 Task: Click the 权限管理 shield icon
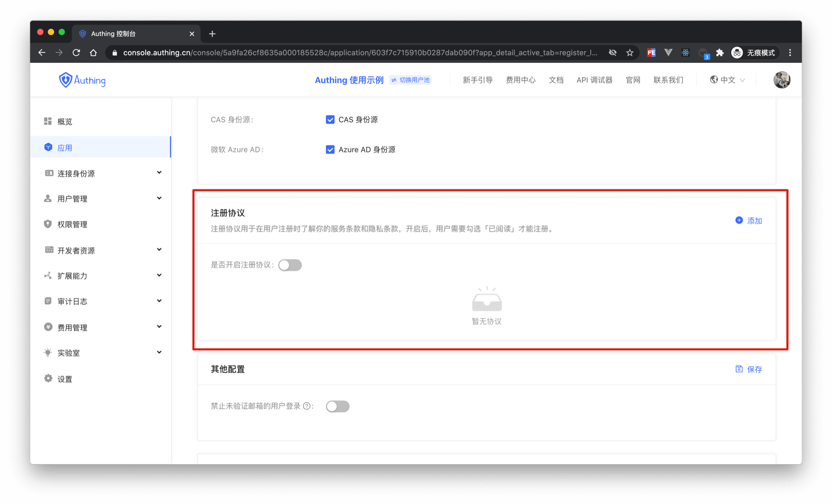point(48,224)
